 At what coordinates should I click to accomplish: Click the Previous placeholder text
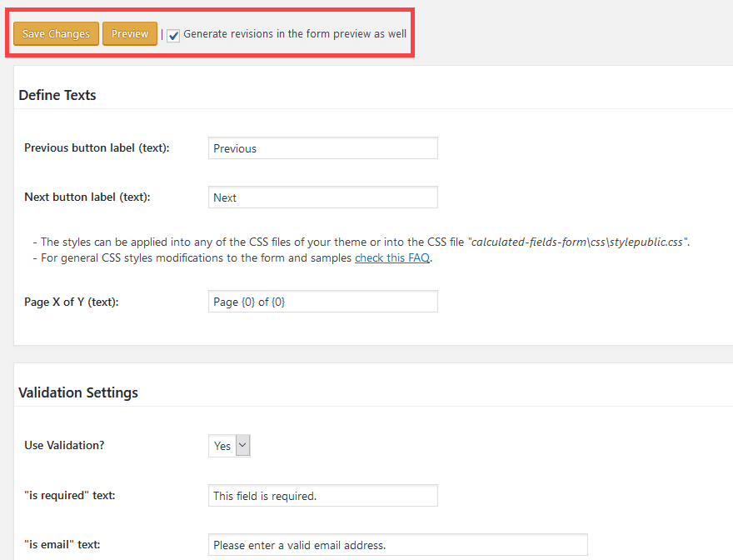(x=235, y=147)
